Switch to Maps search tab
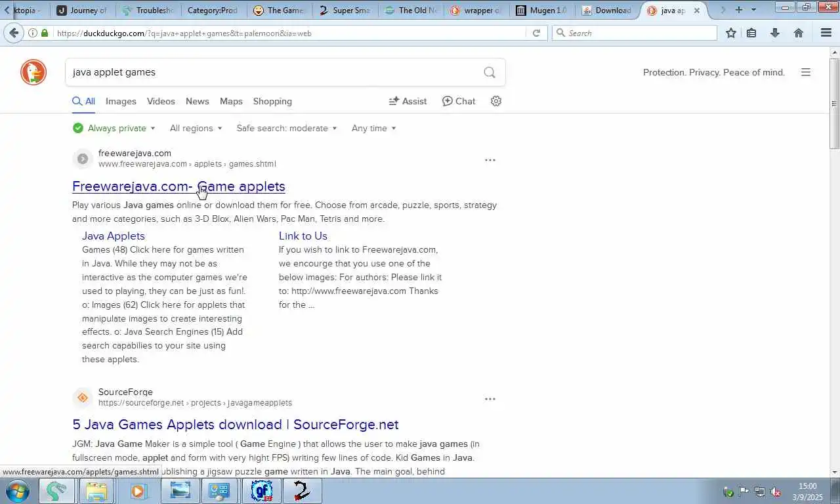Image resolution: width=840 pixels, height=504 pixels. pos(231,101)
